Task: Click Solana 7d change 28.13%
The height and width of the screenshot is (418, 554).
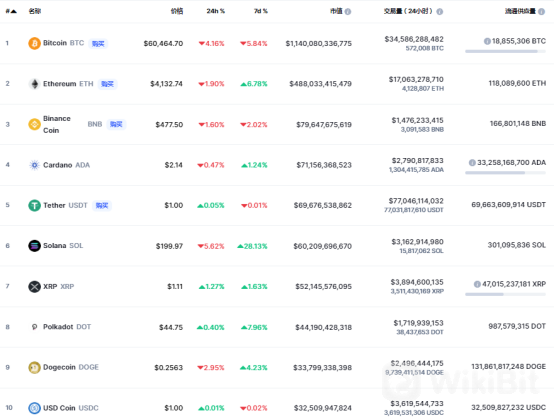Action: (x=252, y=246)
